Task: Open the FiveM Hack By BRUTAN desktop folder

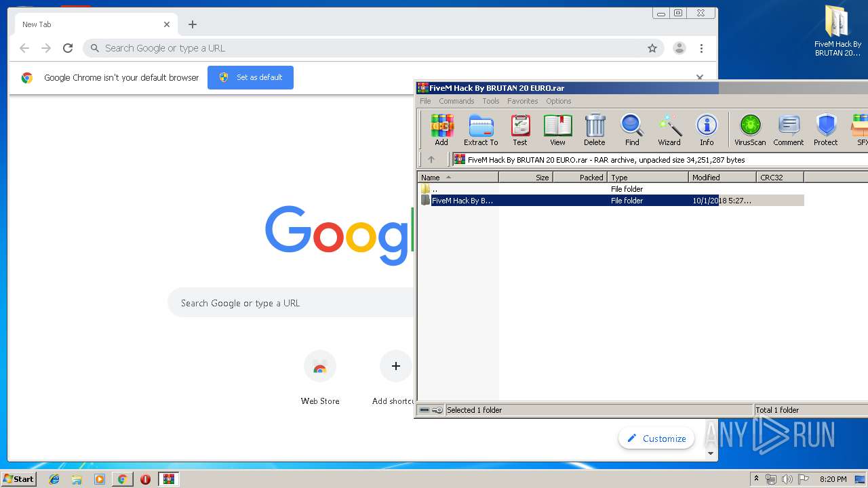Action: (x=837, y=30)
